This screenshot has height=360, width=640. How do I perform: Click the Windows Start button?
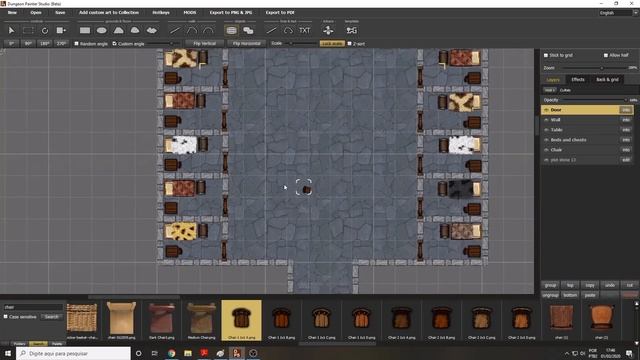point(8,353)
